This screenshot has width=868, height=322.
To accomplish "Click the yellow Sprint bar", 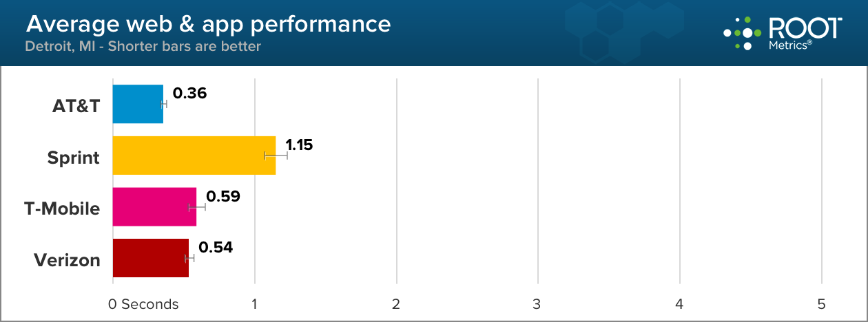I will tap(194, 155).
